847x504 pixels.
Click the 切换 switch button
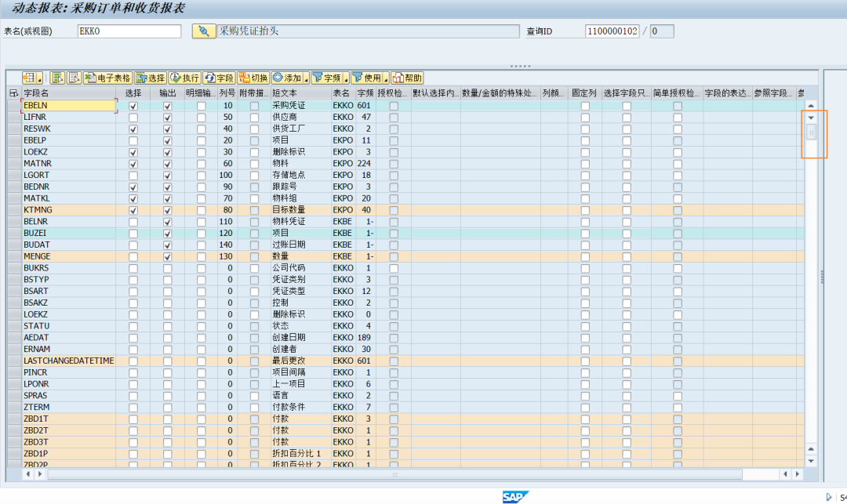[253, 78]
